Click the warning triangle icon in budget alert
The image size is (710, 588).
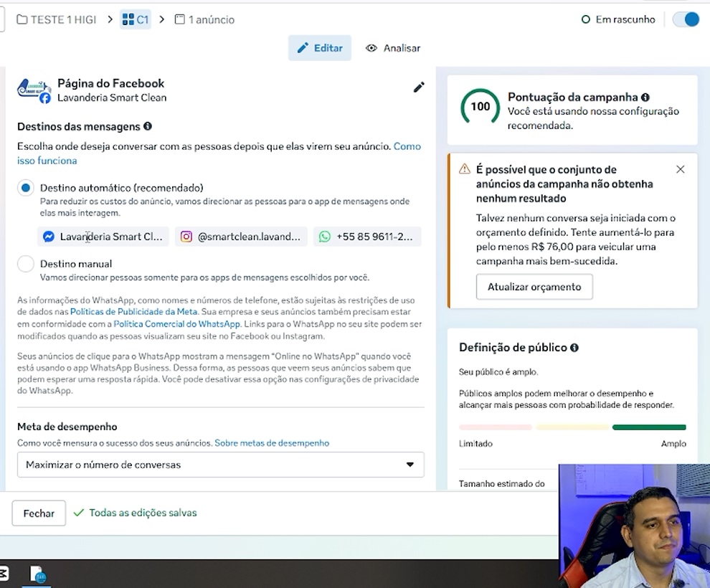[465, 169]
